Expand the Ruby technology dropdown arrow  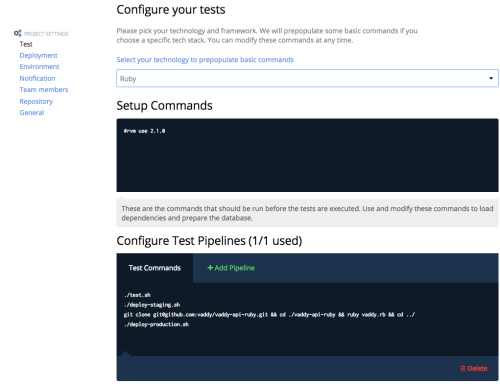click(491, 78)
